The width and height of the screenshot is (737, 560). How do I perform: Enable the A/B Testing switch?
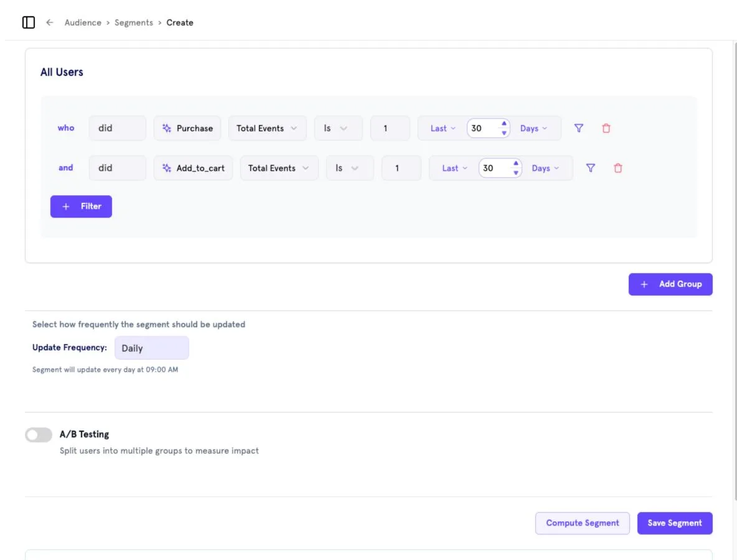39,435
